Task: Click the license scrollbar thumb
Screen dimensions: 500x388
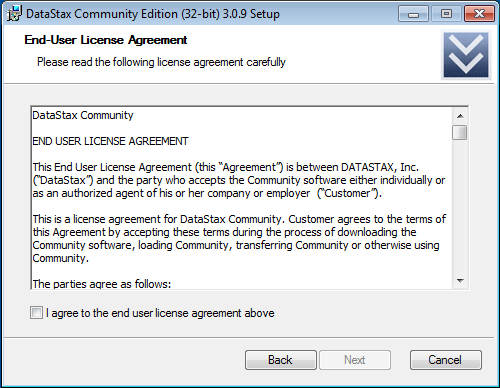Action: click(460, 132)
